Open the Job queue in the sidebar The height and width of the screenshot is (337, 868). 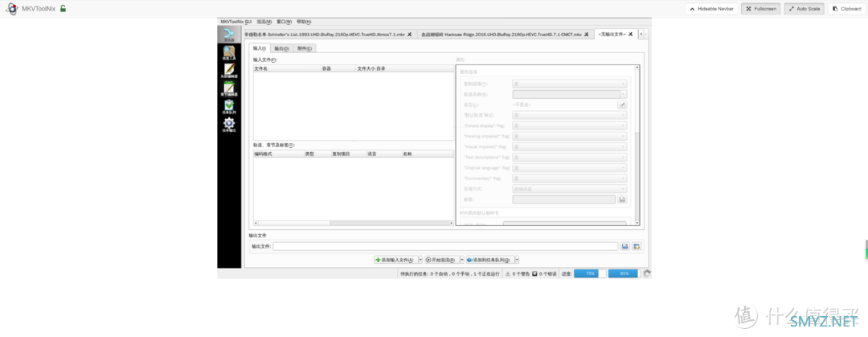click(x=228, y=106)
